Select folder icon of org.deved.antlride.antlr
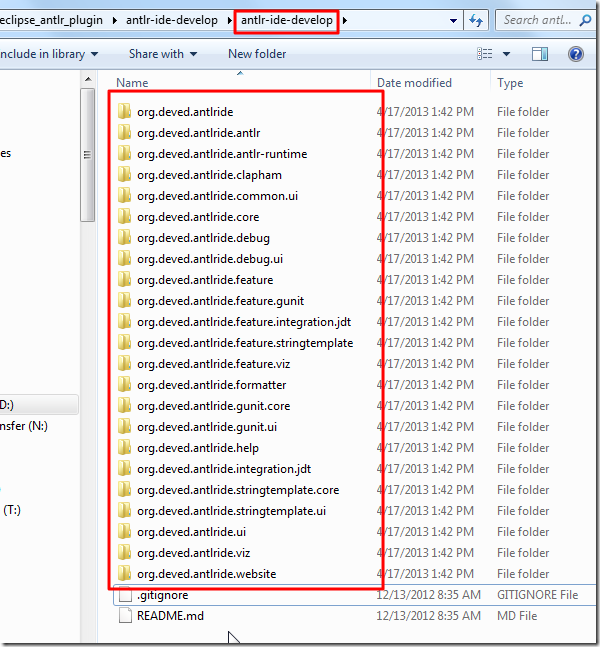Image resolution: width=600 pixels, height=647 pixels. (124, 132)
